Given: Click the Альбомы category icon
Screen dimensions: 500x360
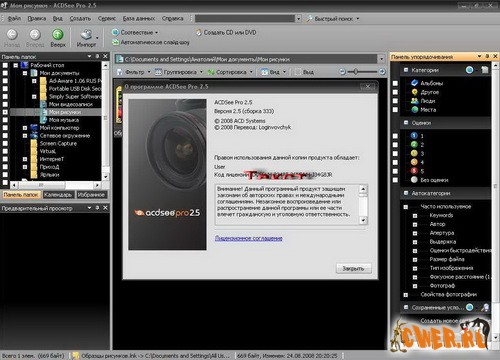Looking at the screenshot, I should pyautogui.click(x=414, y=83).
